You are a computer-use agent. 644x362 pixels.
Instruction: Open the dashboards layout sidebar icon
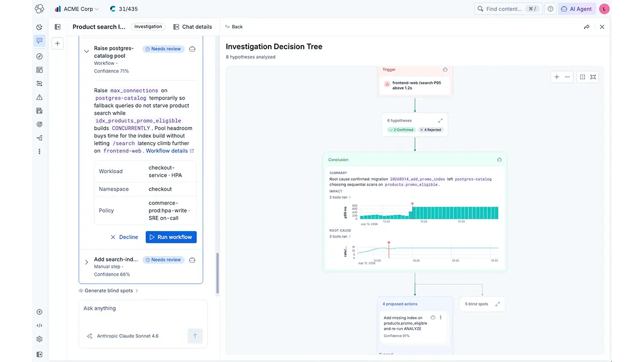39,70
